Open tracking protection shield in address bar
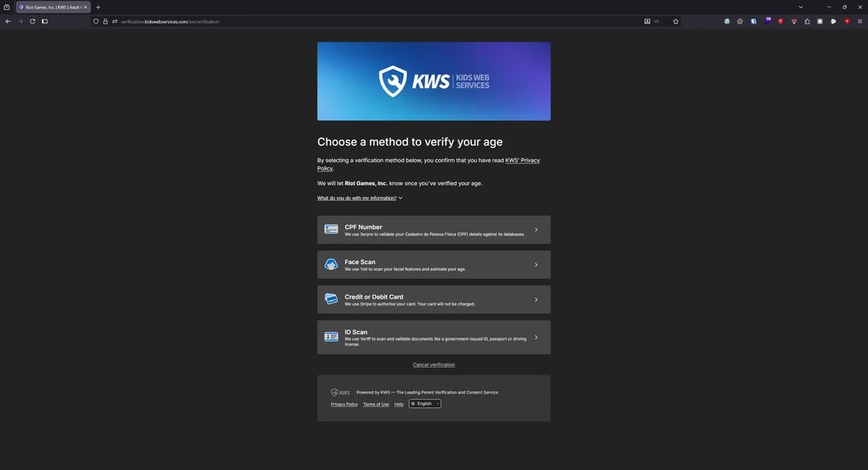The width and height of the screenshot is (868, 470). coord(96,22)
